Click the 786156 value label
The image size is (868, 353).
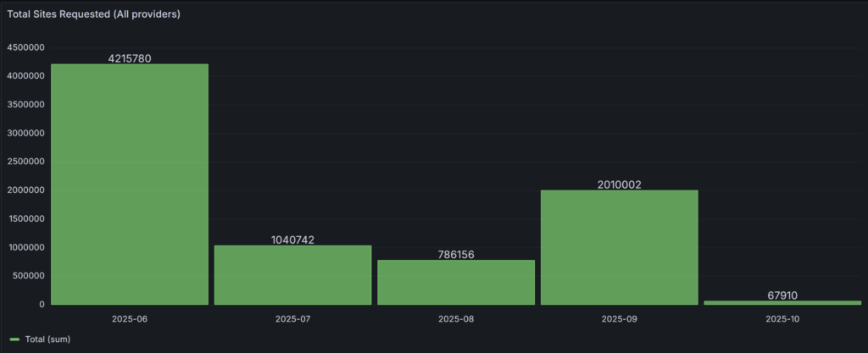click(x=456, y=254)
